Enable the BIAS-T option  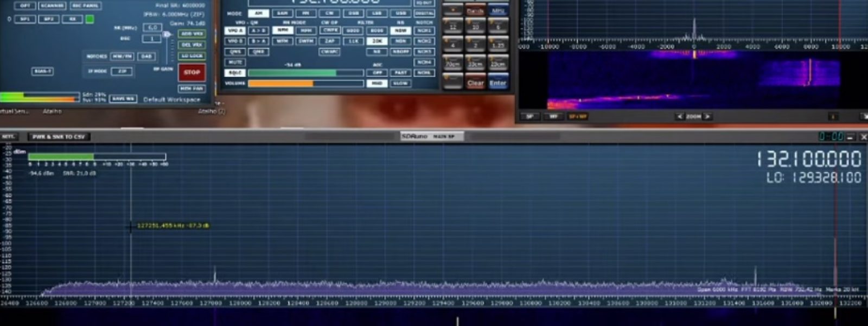tap(42, 71)
